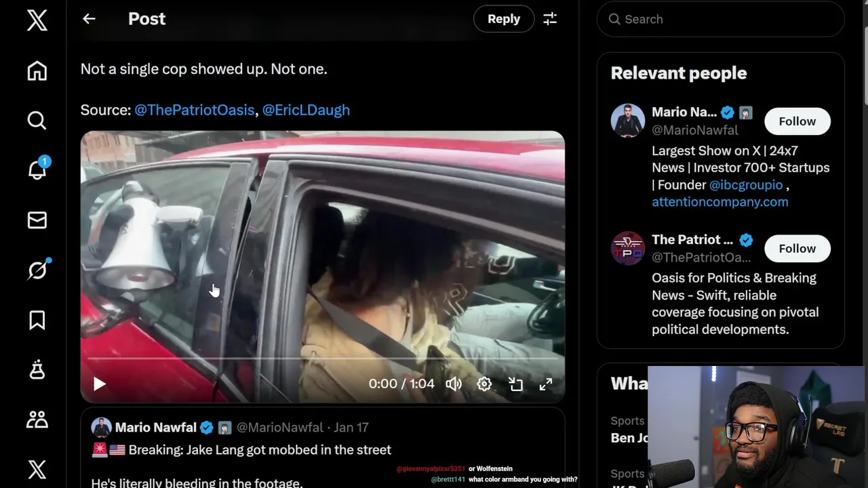Toggle picture-in-picture for the video

(515, 384)
